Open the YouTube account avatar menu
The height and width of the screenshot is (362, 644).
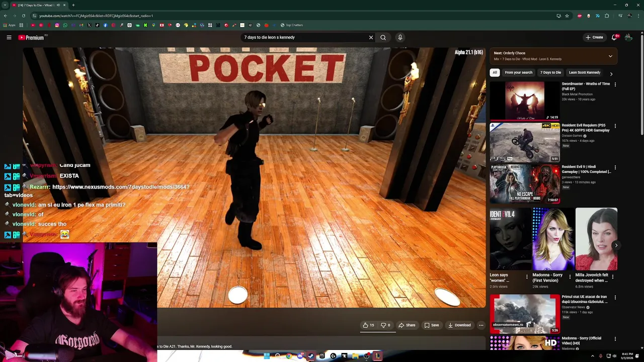point(628,37)
